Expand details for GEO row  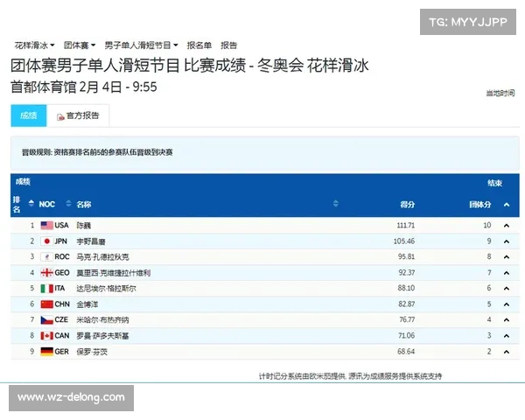507,273
